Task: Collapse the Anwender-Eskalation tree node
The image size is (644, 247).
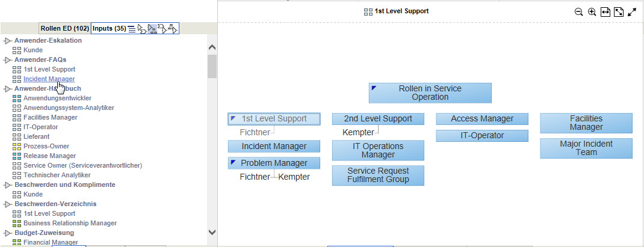Action: pos(7,41)
